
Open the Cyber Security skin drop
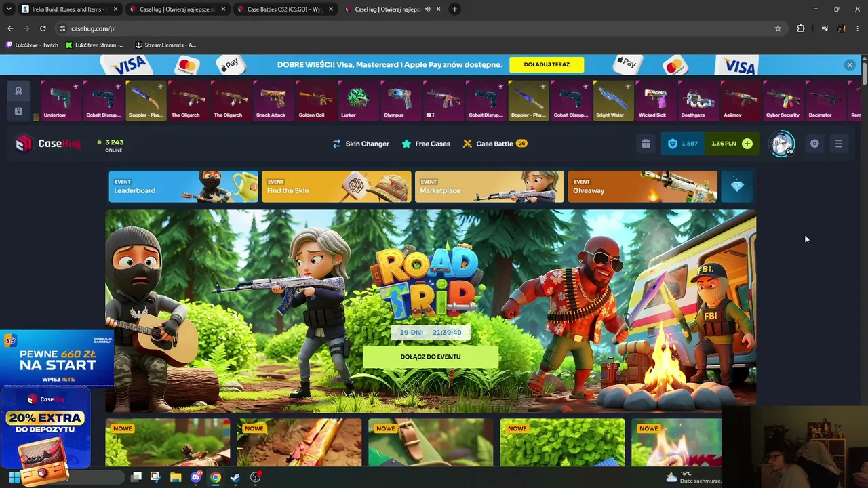(x=783, y=100)
